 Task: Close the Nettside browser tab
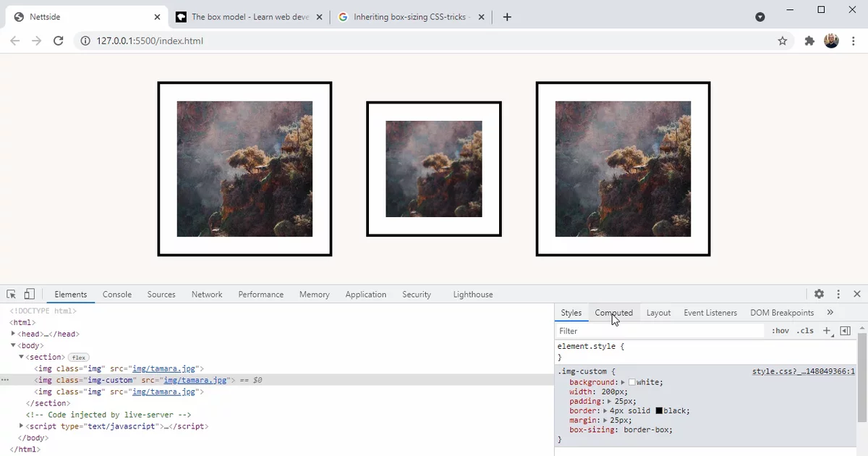[158, 17]
